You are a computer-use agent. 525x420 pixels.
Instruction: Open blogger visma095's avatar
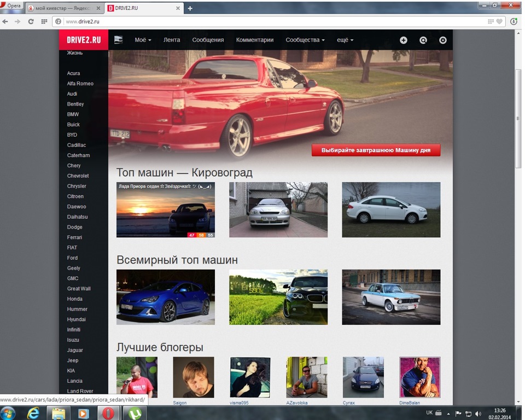tap(250, 377)
